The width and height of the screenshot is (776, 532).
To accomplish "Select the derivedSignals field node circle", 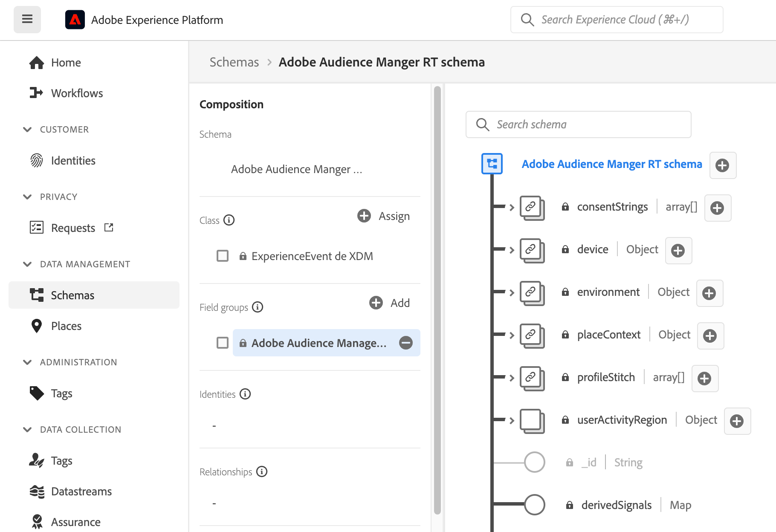I will (x=534, y=505).
